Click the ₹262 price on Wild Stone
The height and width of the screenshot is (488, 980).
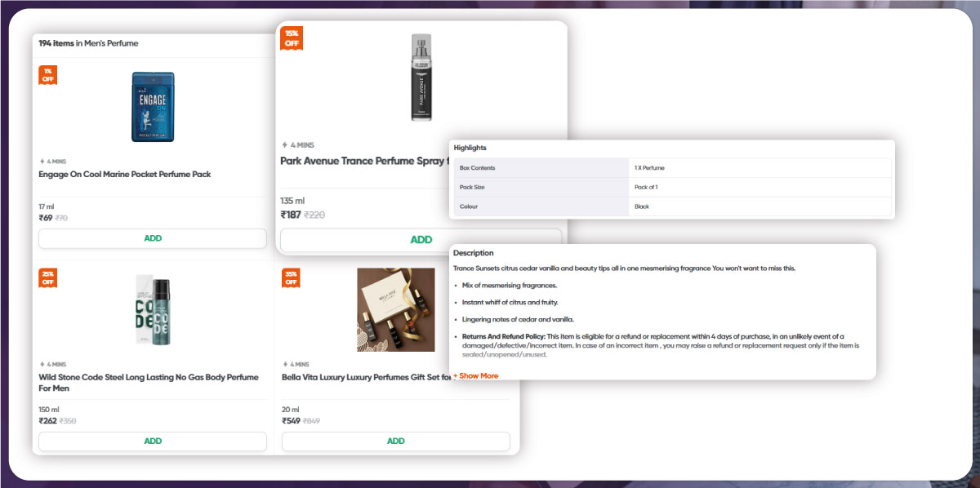click(48, 421)
